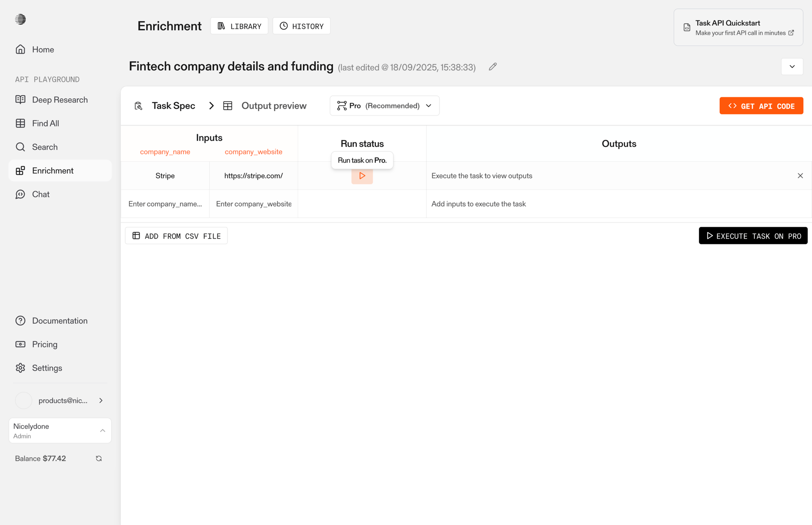Select the Find All tool
812x525 pixels.
pos(45,123)
